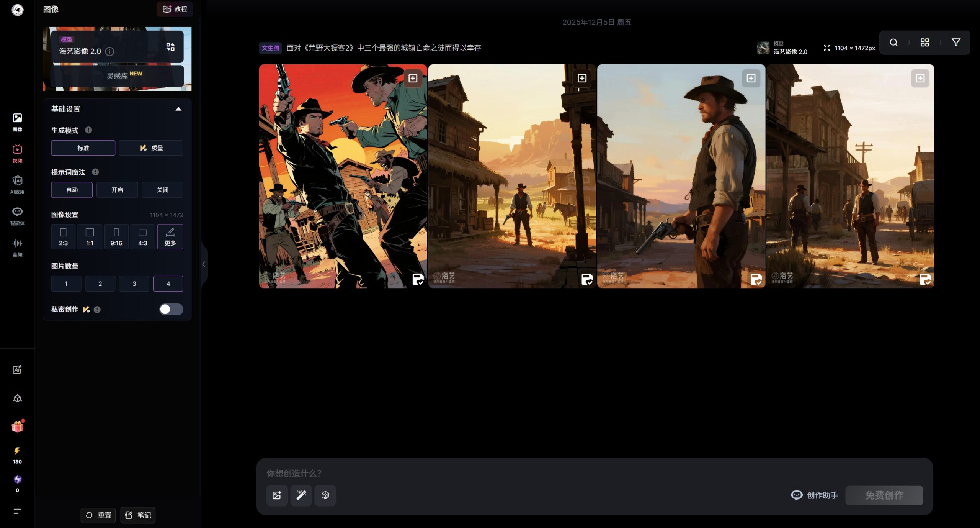Switch to grid view layout icon
980x528 pixels.
pos(924,43)
